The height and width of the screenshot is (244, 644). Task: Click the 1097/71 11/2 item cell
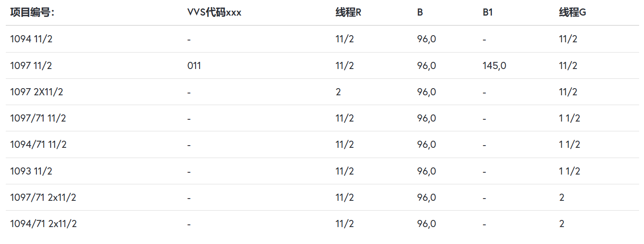(x=38, y=118)
